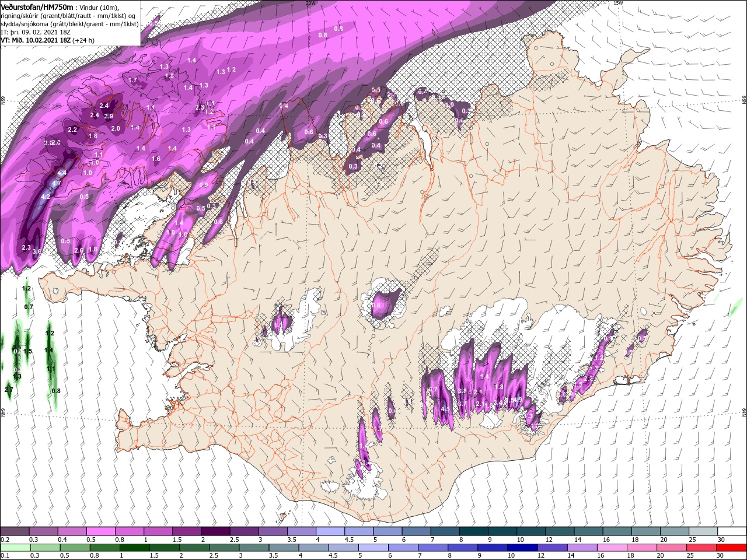Select the 'IT: þri. 09. 02. 2021 18Z' line
Screen dimensions: 747x560
[36, 32]
